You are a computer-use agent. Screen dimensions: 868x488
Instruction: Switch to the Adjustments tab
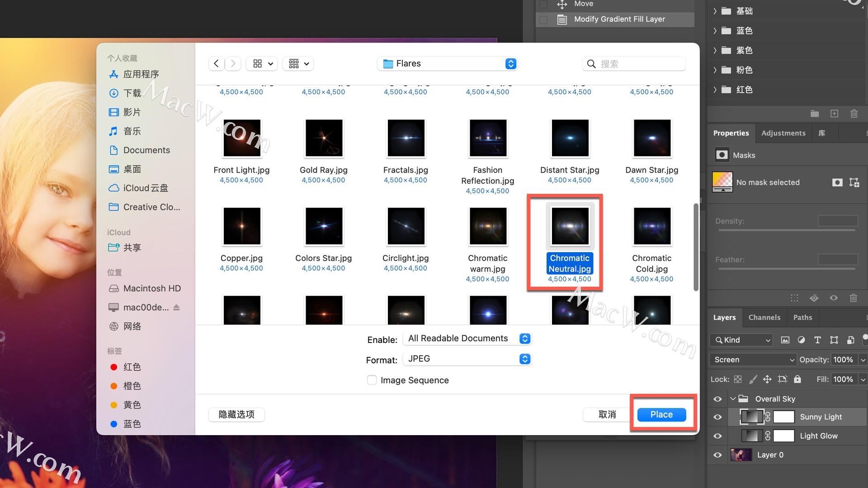point(783,133)
